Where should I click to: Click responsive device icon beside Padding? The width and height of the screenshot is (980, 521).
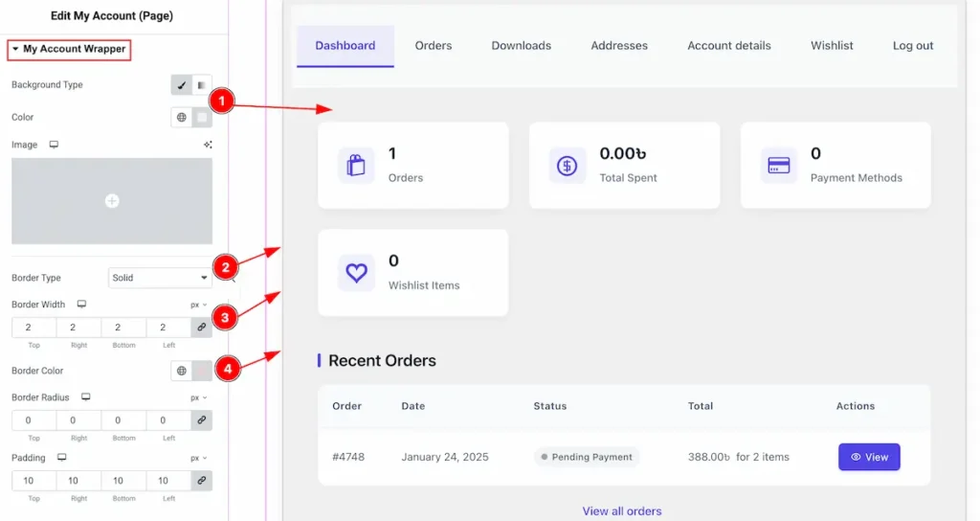pyautogui.click(x=62, y=458)
